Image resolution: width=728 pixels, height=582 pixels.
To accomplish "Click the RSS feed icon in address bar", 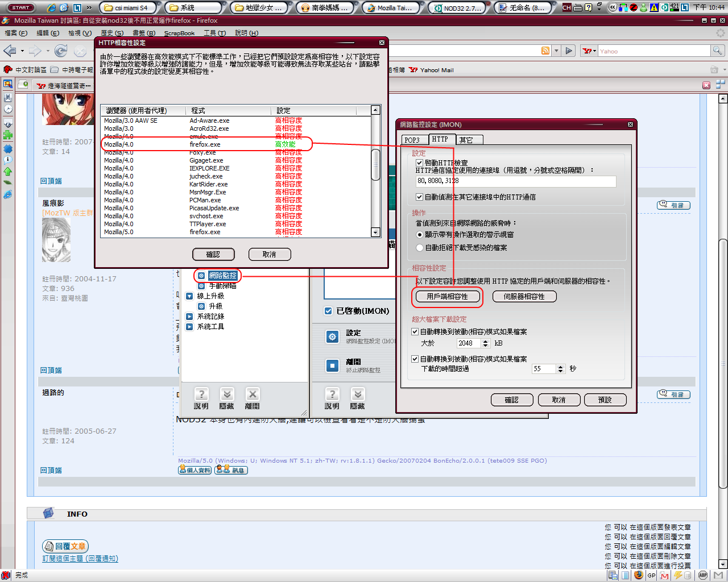I will 545,51.
